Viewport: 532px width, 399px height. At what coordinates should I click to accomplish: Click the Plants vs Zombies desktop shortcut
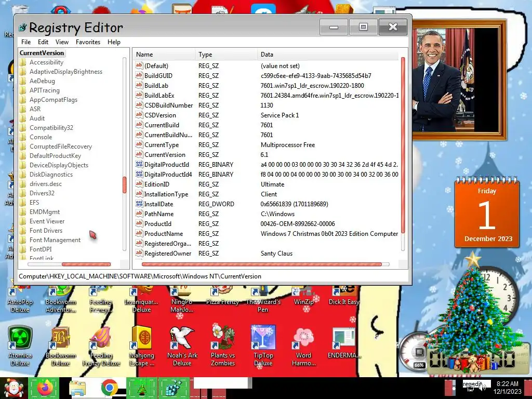(222, 346)
